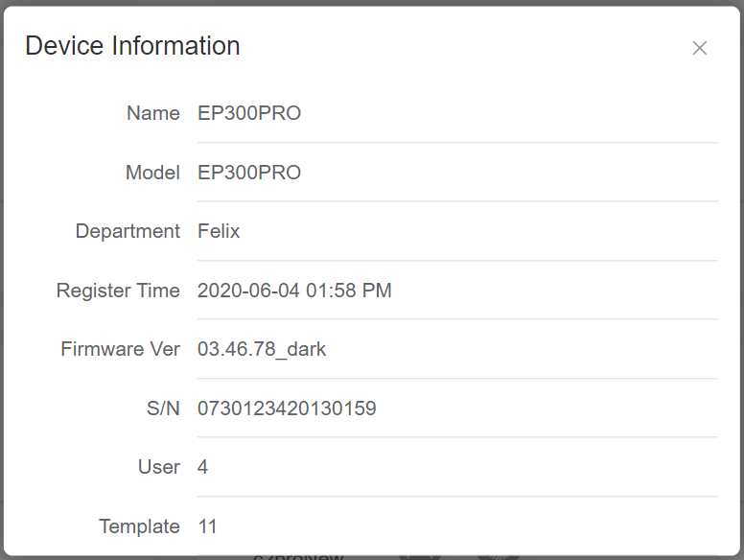Click the Name label

(152, 113)
